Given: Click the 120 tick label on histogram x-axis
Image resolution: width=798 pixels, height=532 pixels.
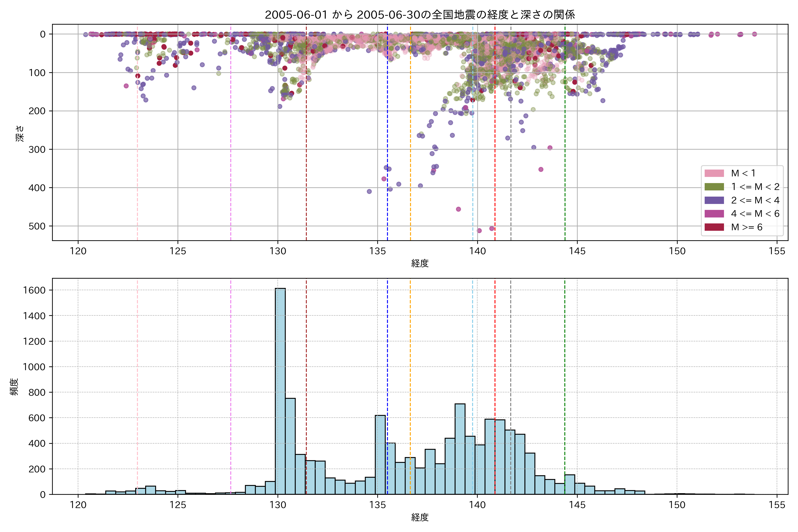Looking at the screenshot, I should click(x=78, y=505).
